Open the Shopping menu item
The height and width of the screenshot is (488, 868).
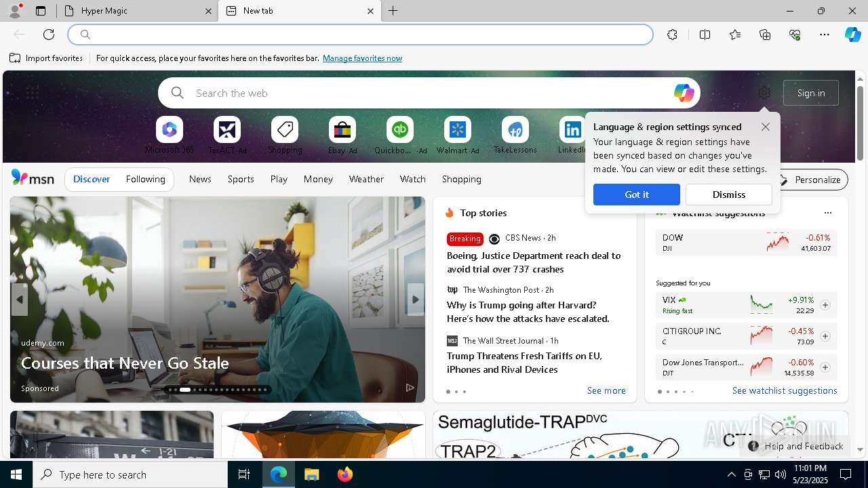(461, 179)
